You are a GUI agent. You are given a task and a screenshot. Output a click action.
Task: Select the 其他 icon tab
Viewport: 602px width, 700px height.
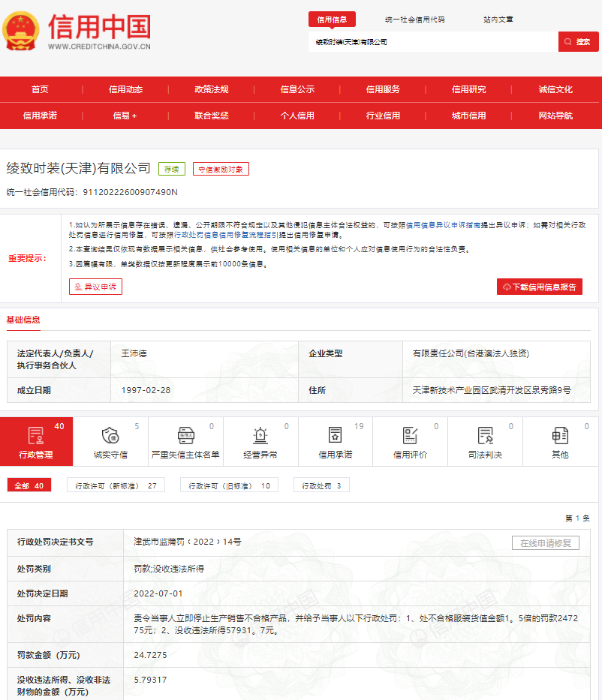pos(560,441)
